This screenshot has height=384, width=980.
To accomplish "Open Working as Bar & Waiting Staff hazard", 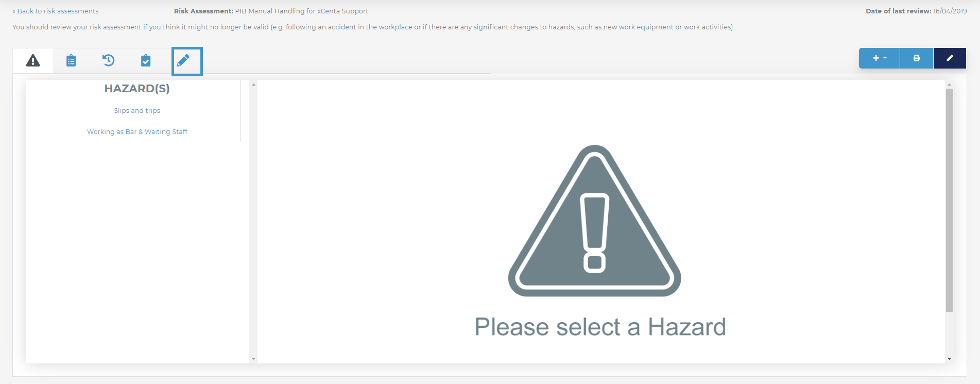I will click(x=137, y=131).
